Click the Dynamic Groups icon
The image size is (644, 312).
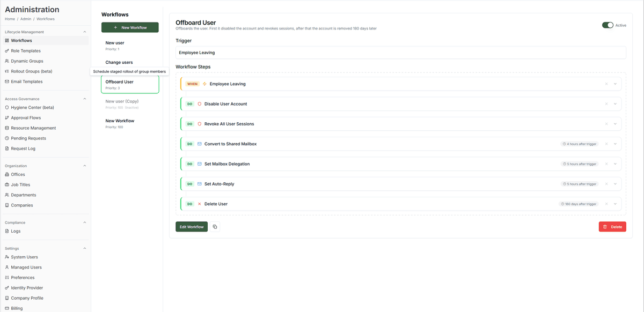click(x=7, y=61)
